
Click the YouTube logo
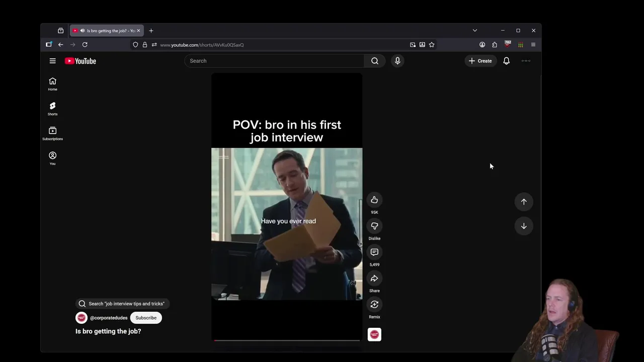[80, 61]
